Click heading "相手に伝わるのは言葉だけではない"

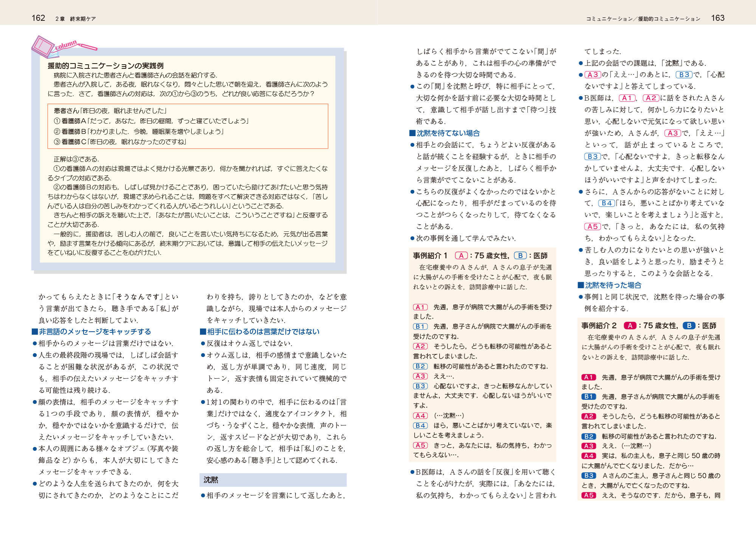[x=263, y=332]
